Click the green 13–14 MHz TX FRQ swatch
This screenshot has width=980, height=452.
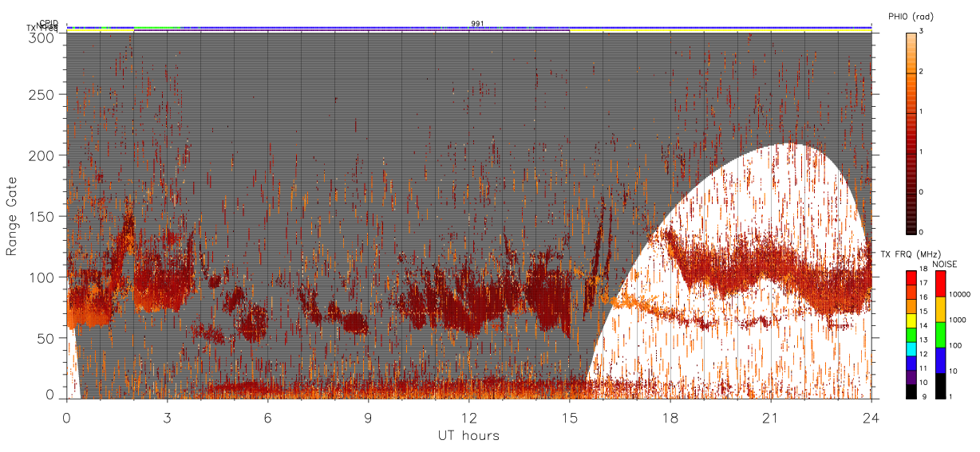point(911,335)
